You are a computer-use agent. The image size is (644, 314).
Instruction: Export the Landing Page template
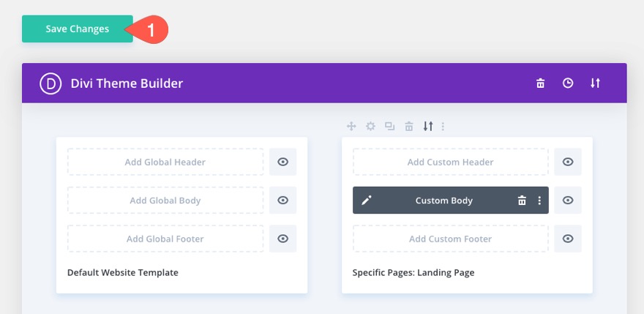coord(428,127)
